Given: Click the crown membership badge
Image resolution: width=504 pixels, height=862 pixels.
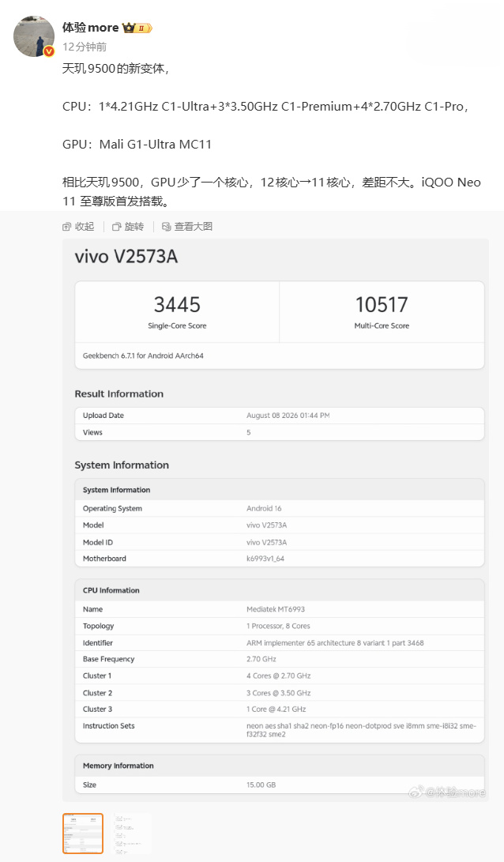Looking at the screenshot, I should 137,28.
